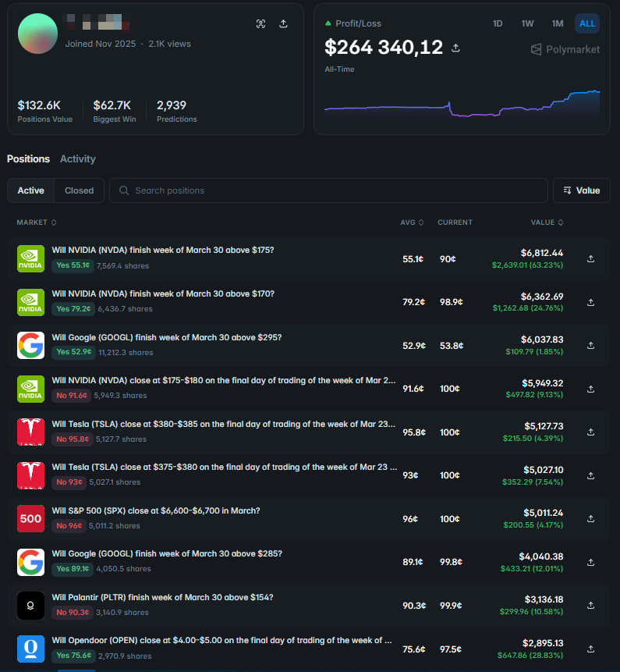The width and height of the screenshot is (620, 672).
Task: Show Closed positions
Action: 80,190
